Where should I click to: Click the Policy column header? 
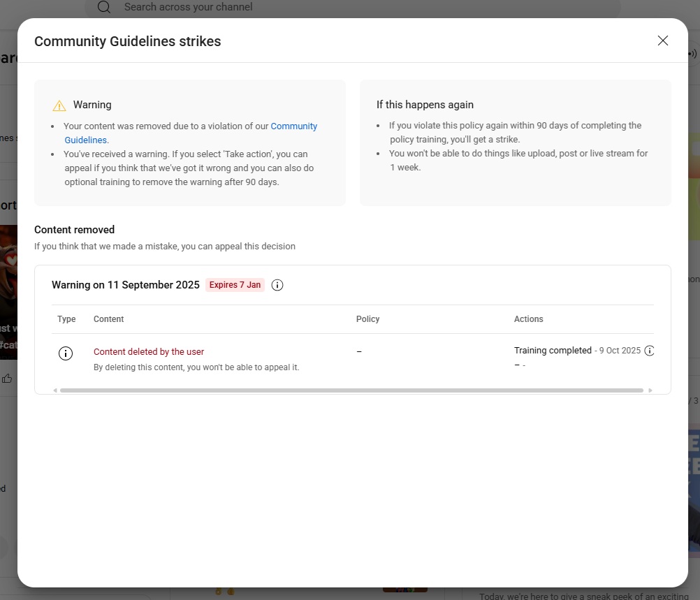[x=367, y=319]
